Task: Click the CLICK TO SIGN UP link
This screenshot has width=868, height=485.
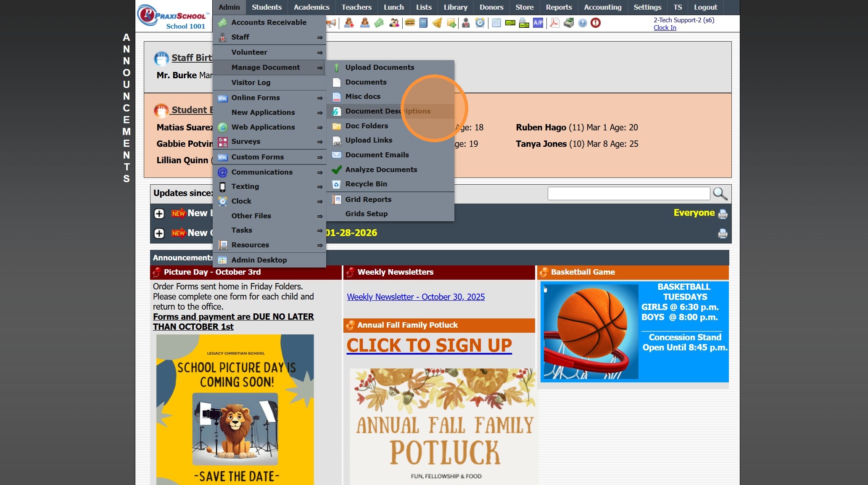Action: 429,345
